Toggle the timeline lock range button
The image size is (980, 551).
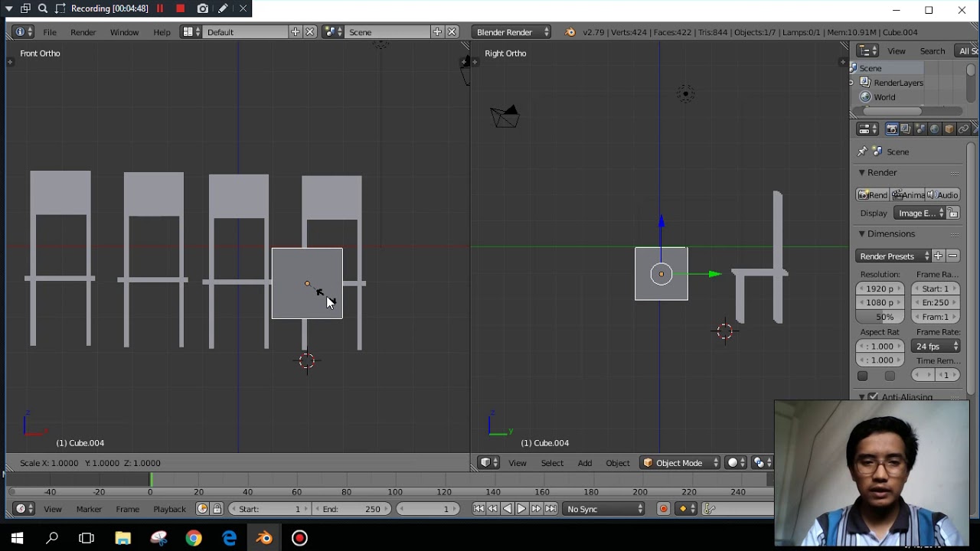217,509
